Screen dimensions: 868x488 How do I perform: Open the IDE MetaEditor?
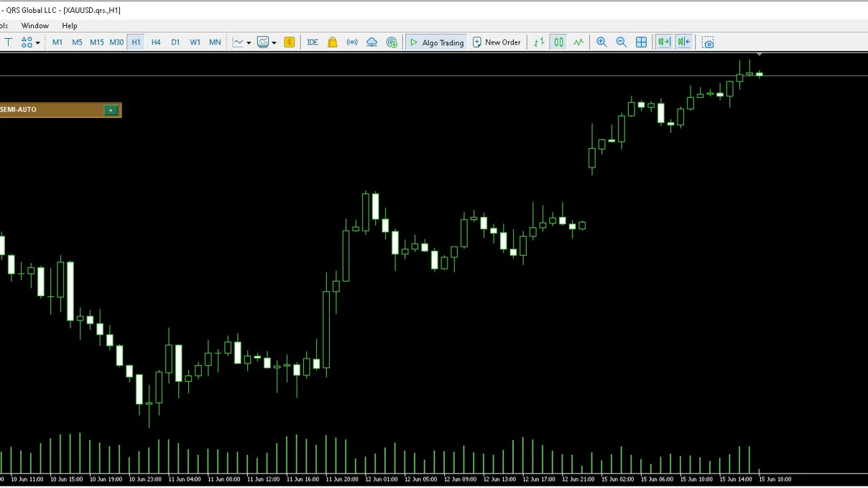(313, 42)
